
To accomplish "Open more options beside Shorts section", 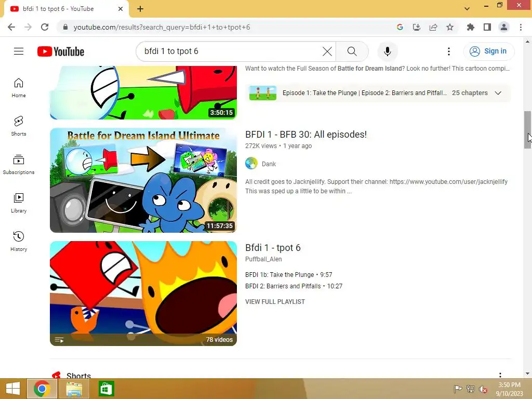I will coord(500,375).
